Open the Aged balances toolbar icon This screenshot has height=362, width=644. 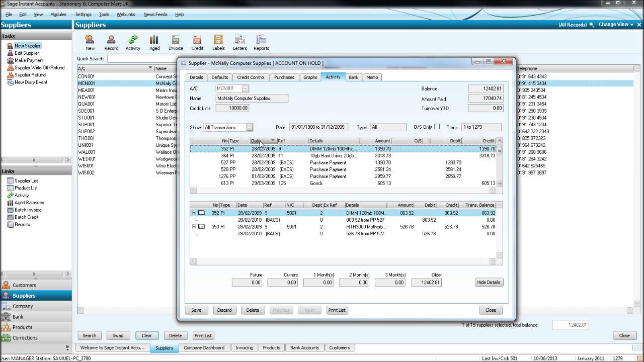tap(154, 42)
